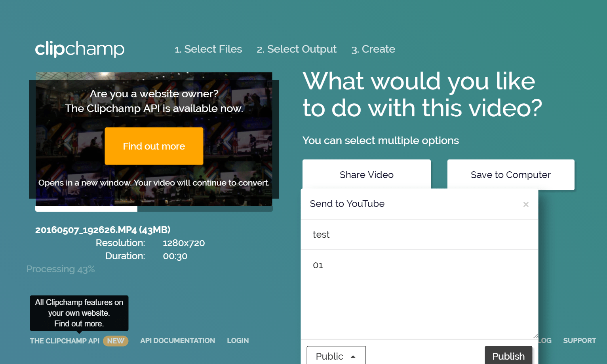
Task: Switch to step 2. Select Output
Action: [297, 49]
